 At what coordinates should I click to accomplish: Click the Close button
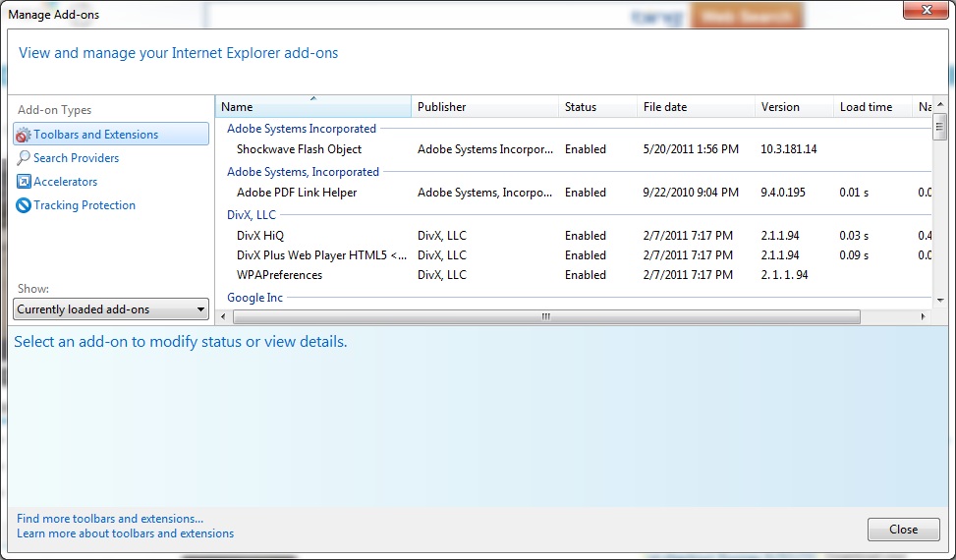point(904,530)
